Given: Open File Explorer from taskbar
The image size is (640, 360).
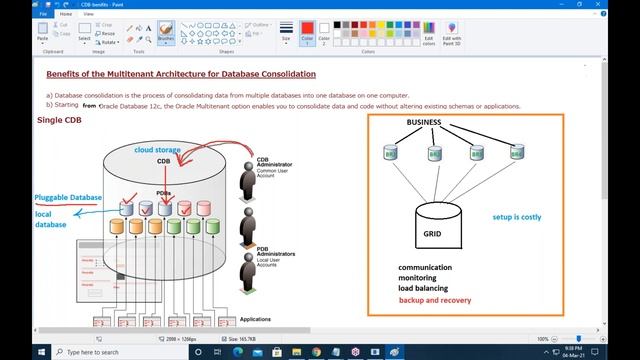Looking at the screenshot, I should (x=297, y=352).
